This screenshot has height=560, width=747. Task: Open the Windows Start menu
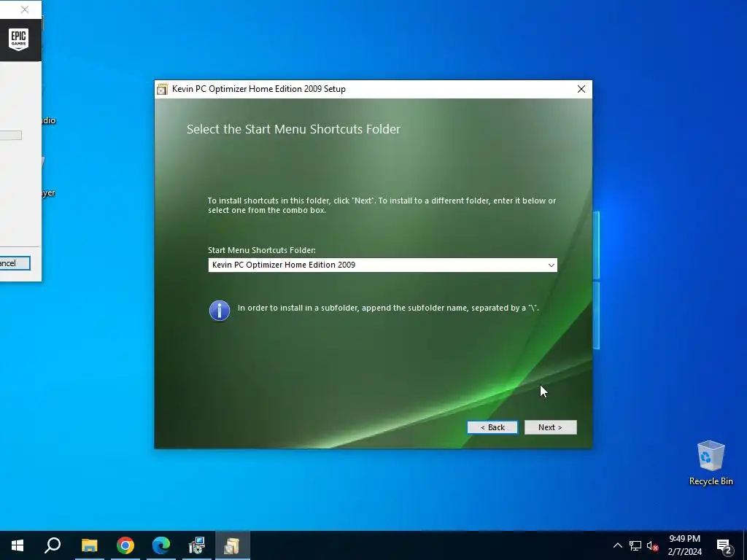click(18, 545)
